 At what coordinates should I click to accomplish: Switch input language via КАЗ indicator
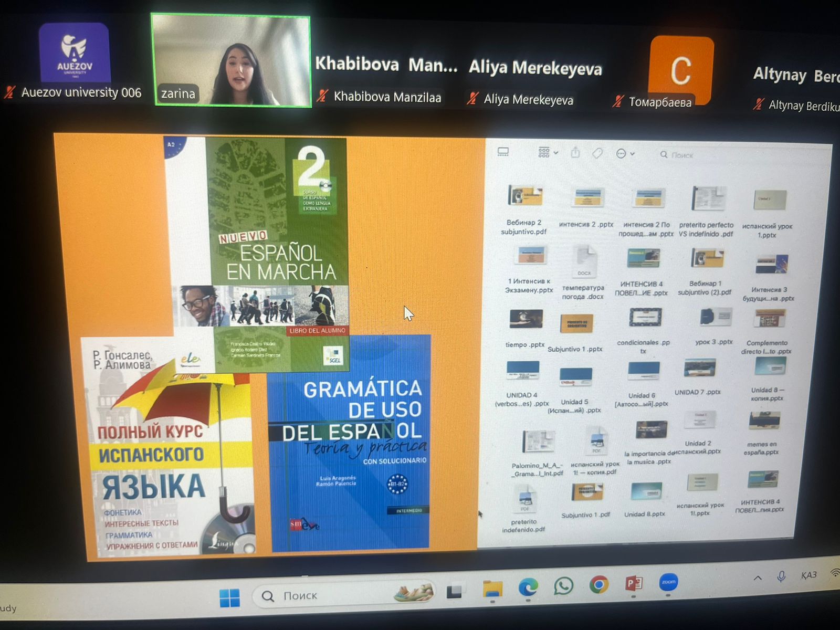(808, 575)
